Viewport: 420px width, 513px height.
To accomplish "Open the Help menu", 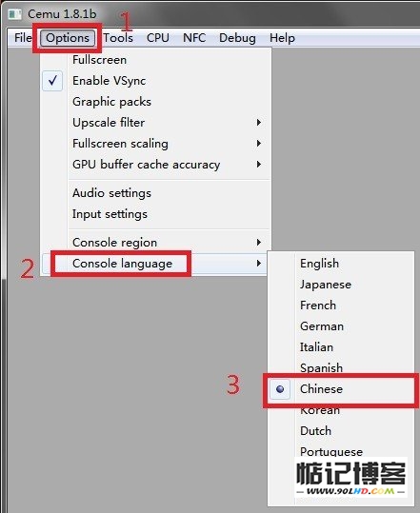I will (282, 38).
